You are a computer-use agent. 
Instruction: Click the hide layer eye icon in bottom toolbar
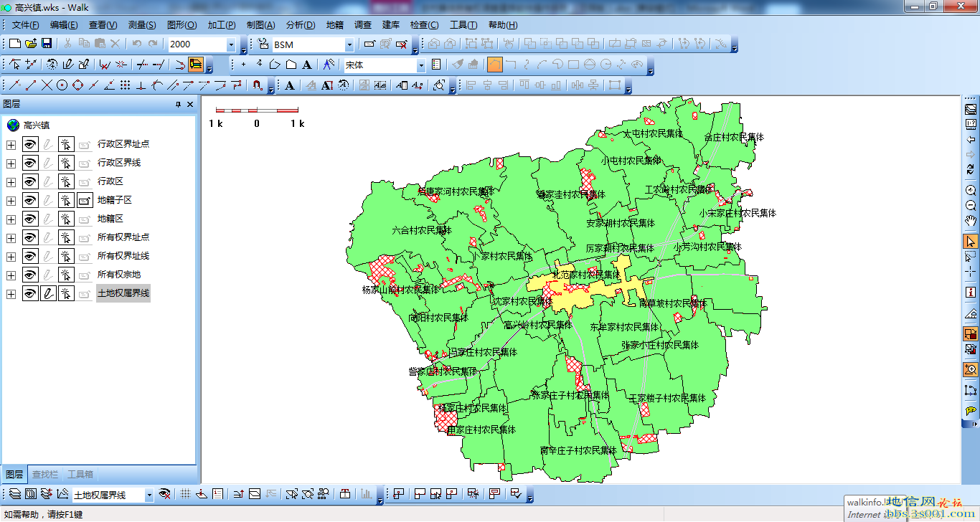(x=165, y=494)
